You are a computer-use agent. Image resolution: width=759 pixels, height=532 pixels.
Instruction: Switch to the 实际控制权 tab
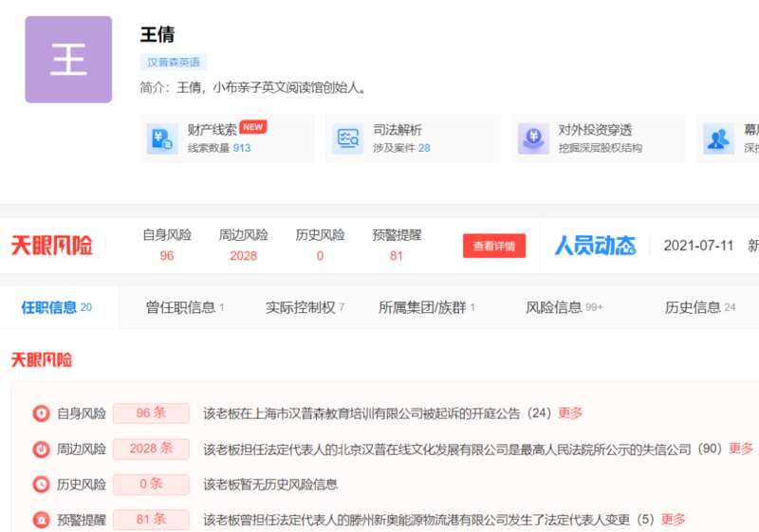tap(305, 307)
